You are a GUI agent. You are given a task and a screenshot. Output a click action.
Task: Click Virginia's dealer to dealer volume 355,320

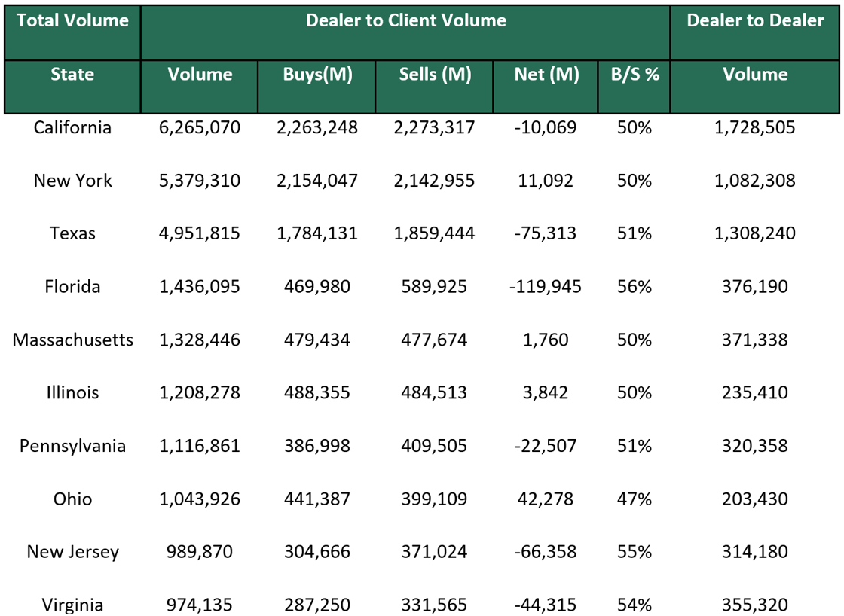pos(754,605)
